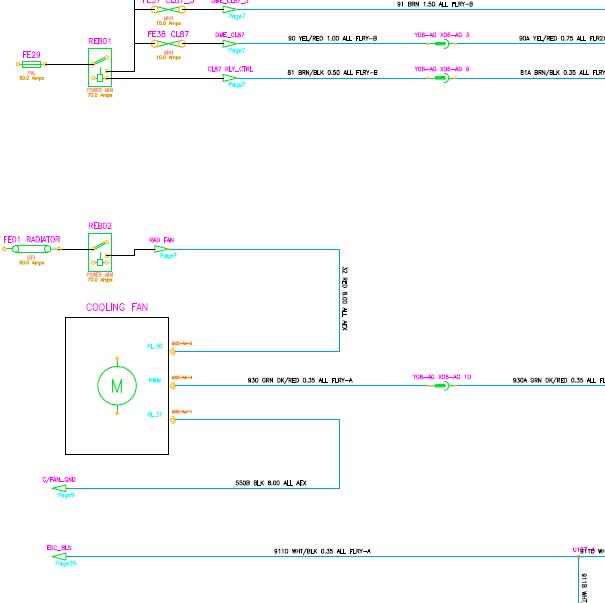Screen dimensions: 605x603
Task: Open Page7 link under DME_CL87
Action: pos(237,51)
